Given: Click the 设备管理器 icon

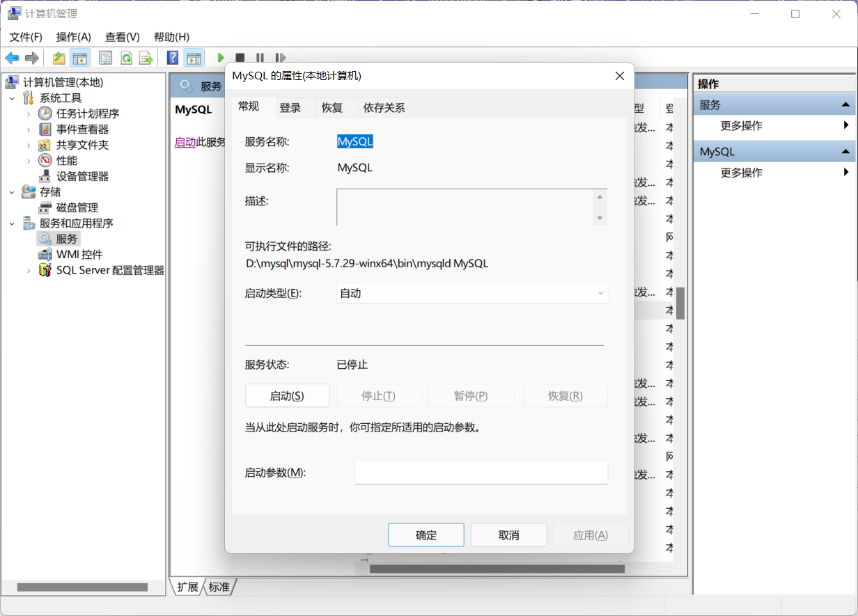Looking at the screenshot, I should 45,176.
